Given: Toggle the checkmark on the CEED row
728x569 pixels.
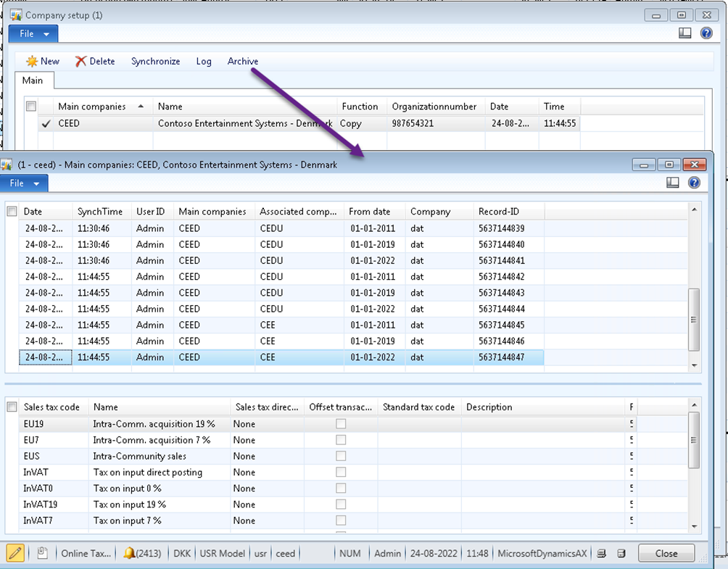Looking at the screenshot, I should pos(46,123).
